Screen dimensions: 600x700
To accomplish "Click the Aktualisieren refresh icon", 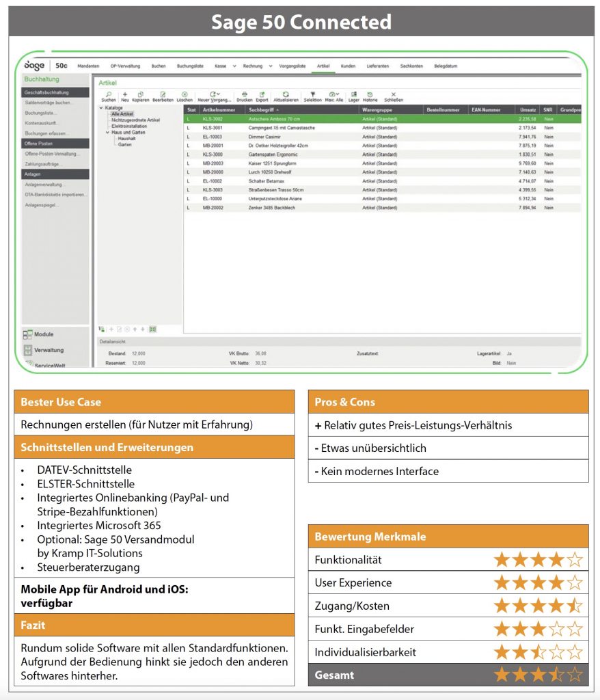I will point(286,94).
